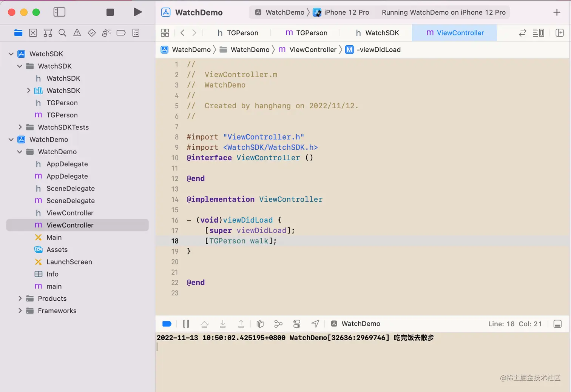Viewport: 571px width, 392px height.
Task: Open the Symbol navigator
Action: point(48,33)
